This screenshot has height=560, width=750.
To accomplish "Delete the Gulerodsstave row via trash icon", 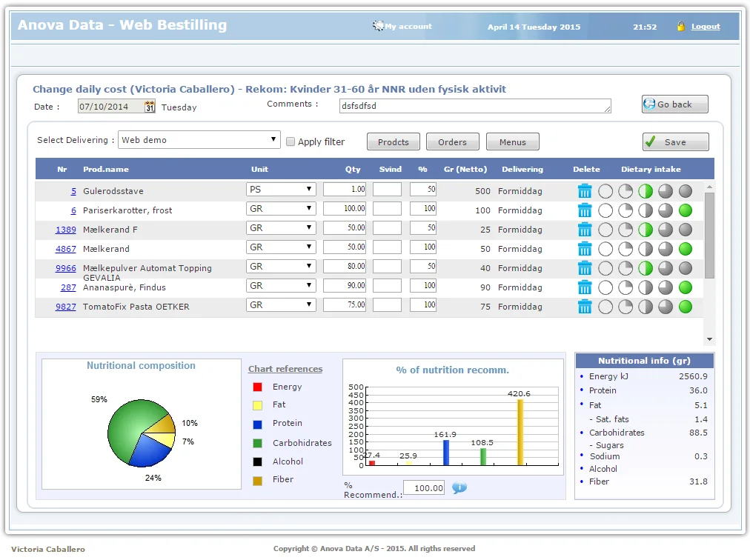I will [x=585, y=191].
